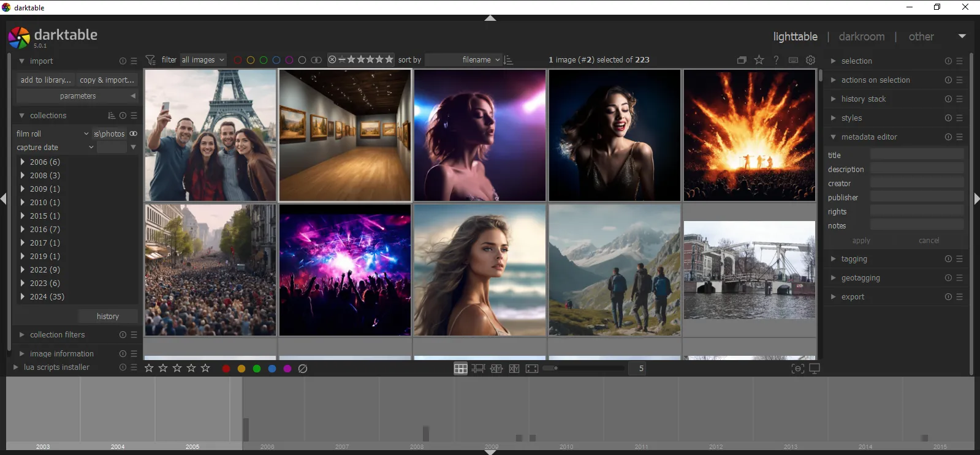The width and height of the screenshot is (980, 455).
Task: Open display profile monitor icon
Action: pyautogui.click(x=815, y=369)
